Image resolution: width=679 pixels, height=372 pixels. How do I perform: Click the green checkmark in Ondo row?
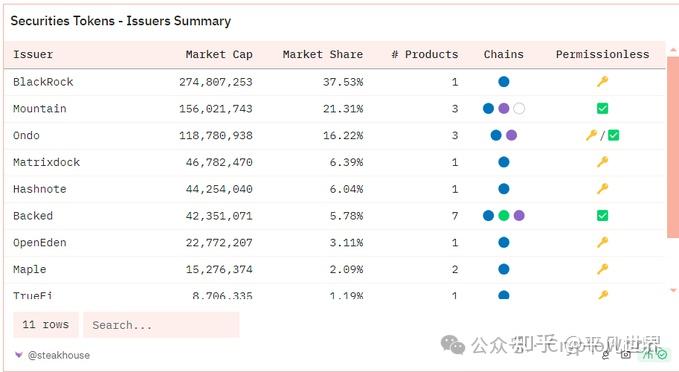click(614, 135)
